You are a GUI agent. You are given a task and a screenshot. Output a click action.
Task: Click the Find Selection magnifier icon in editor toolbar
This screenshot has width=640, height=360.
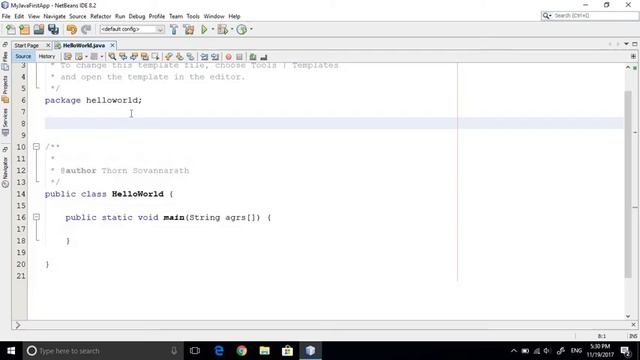pos(112,57)
